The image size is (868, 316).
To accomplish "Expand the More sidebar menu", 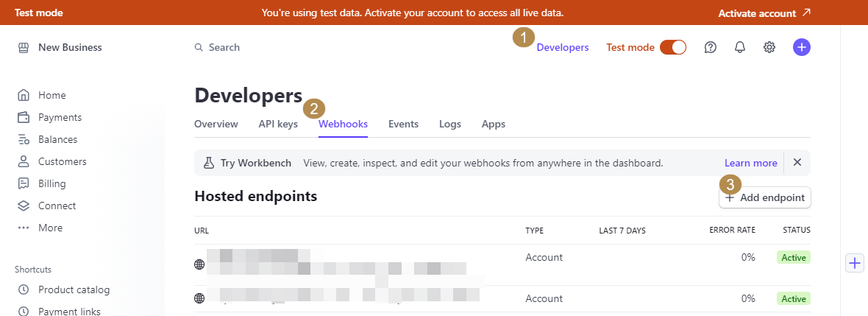I will [x=50, y=228].
